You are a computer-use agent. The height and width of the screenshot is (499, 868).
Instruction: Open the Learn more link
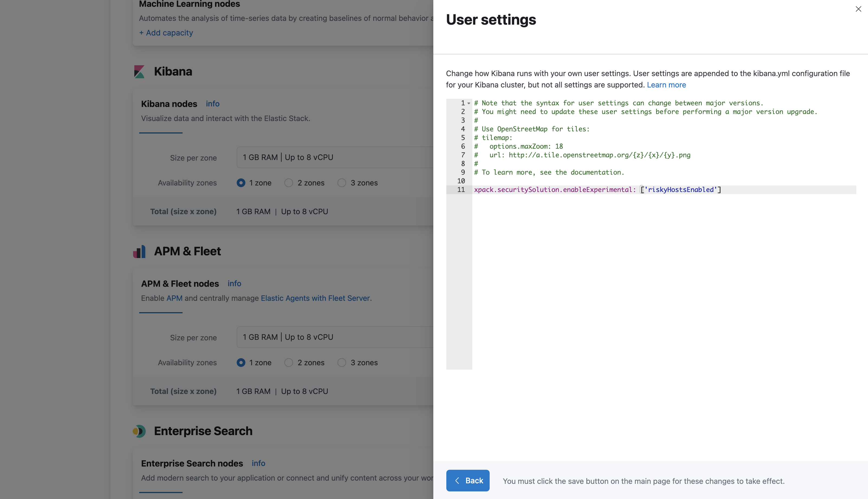tap(666, 85)
